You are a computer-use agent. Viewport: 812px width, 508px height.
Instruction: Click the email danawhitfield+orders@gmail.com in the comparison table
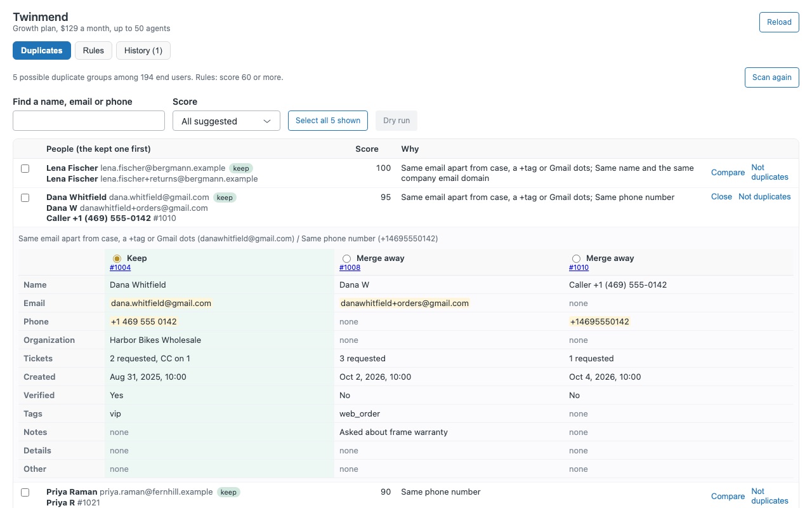(405, 304)
